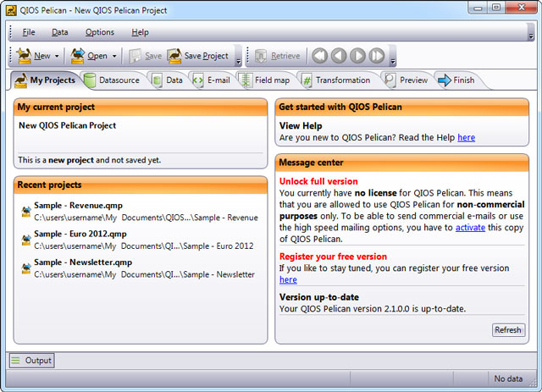The height and width of the screenshot is (392, 542).
Task: Open the file toolbar overflow options arrow
Action: (238, 61)
